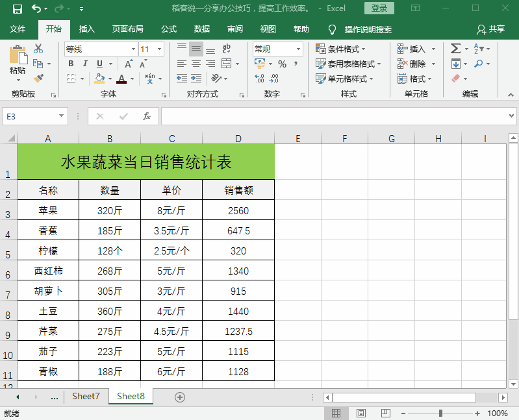The image size is (519, 420).
Task: Toggle bold formatting
Action: coord(71,64)
